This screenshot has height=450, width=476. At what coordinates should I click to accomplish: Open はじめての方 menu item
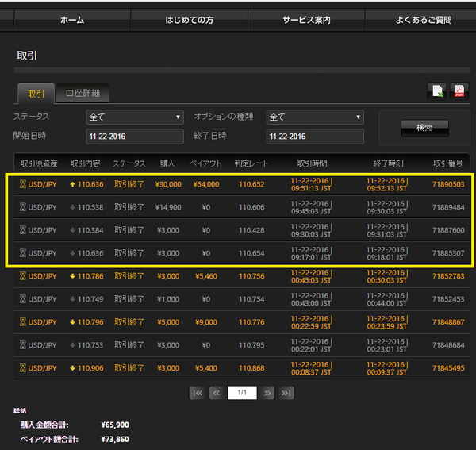[x=190, y=20]
